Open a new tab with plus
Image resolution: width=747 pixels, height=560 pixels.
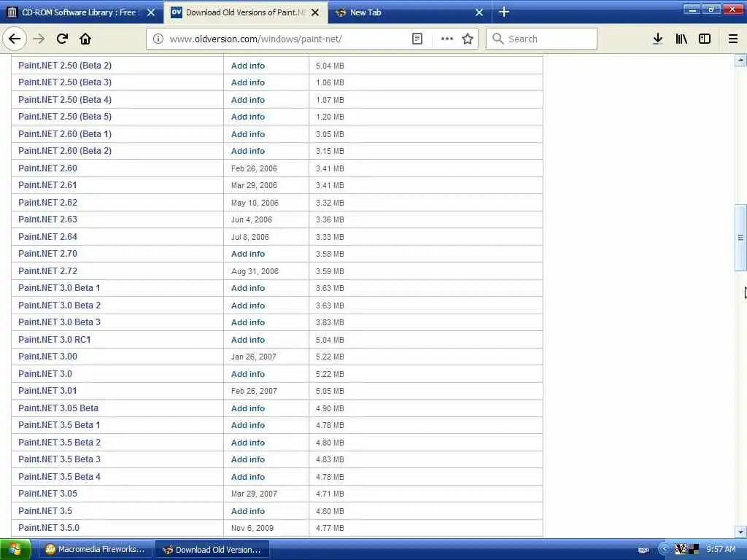(x=504, y=12)
